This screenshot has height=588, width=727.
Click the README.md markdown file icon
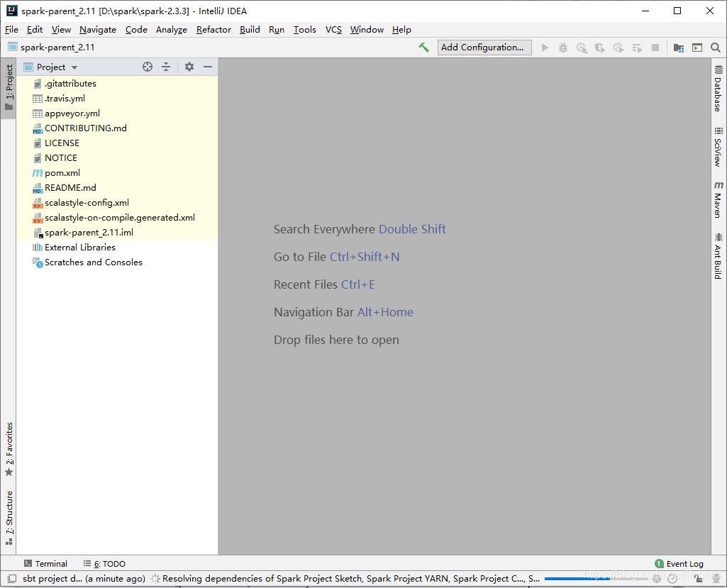click(x=38, y=188)
